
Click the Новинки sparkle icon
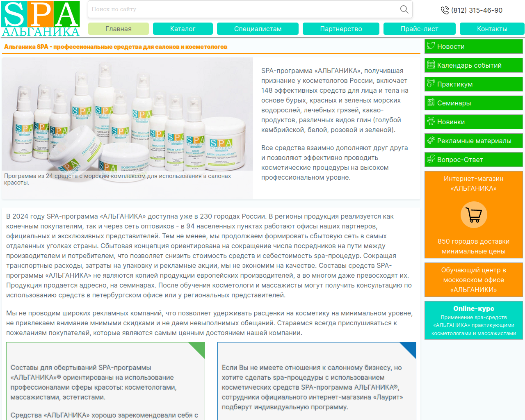click(x=431, y=121)
